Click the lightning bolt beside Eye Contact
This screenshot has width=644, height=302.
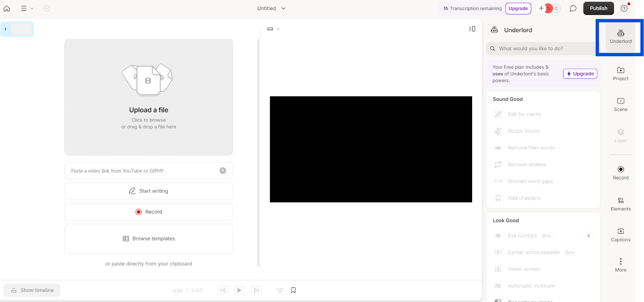pos(588,236)
